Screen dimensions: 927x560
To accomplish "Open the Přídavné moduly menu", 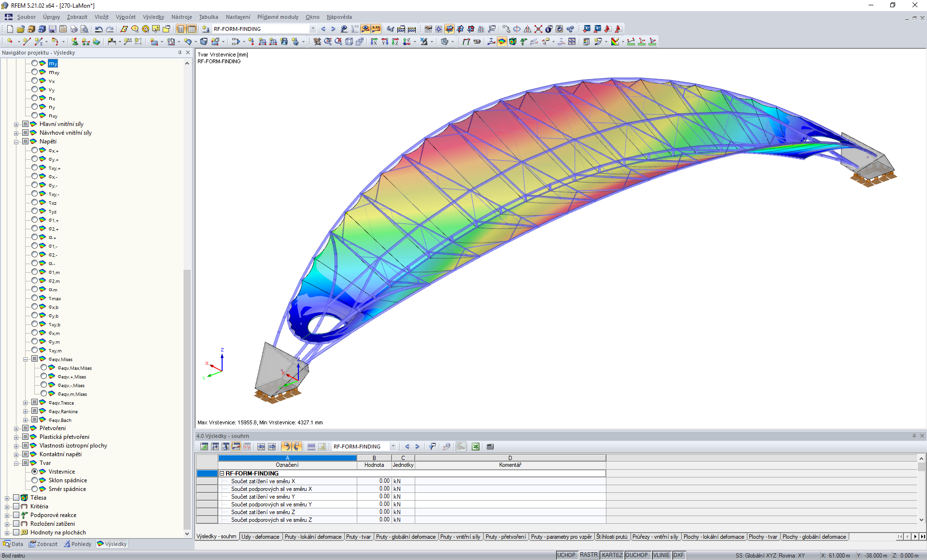I will point(278,17).
